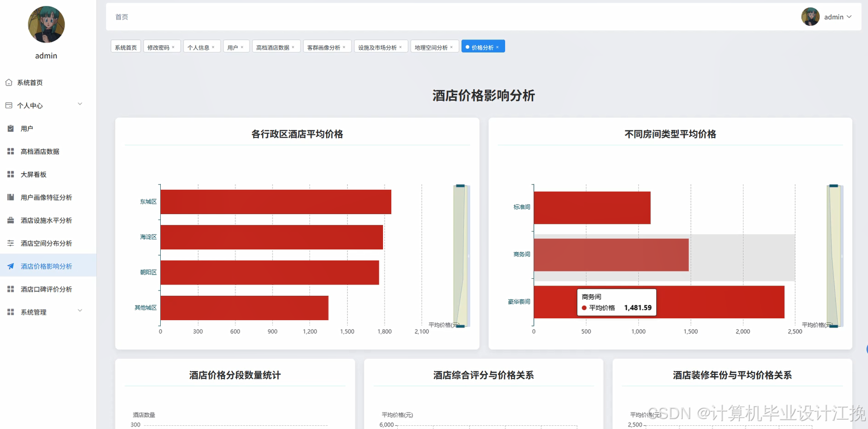Open the admin dropdown in the header
The image size is (868, 429).
click(838, 17)
